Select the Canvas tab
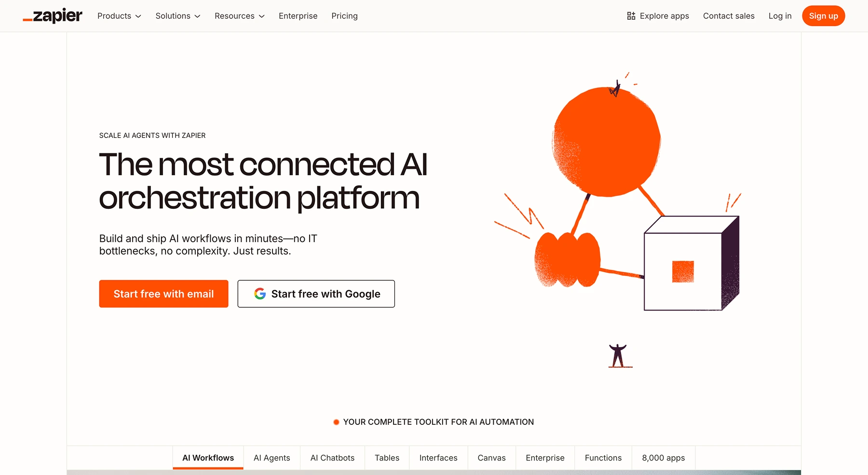This screenshot has height=475, width=868. click(491, 458)
